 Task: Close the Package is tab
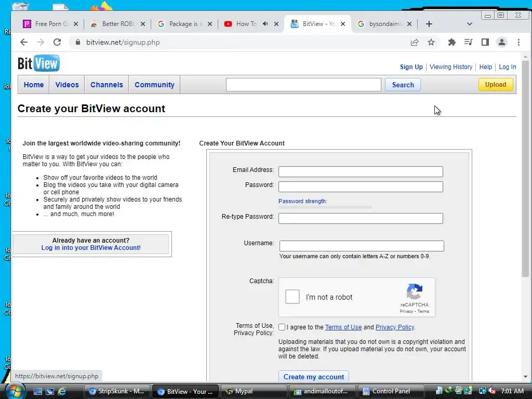210,24
